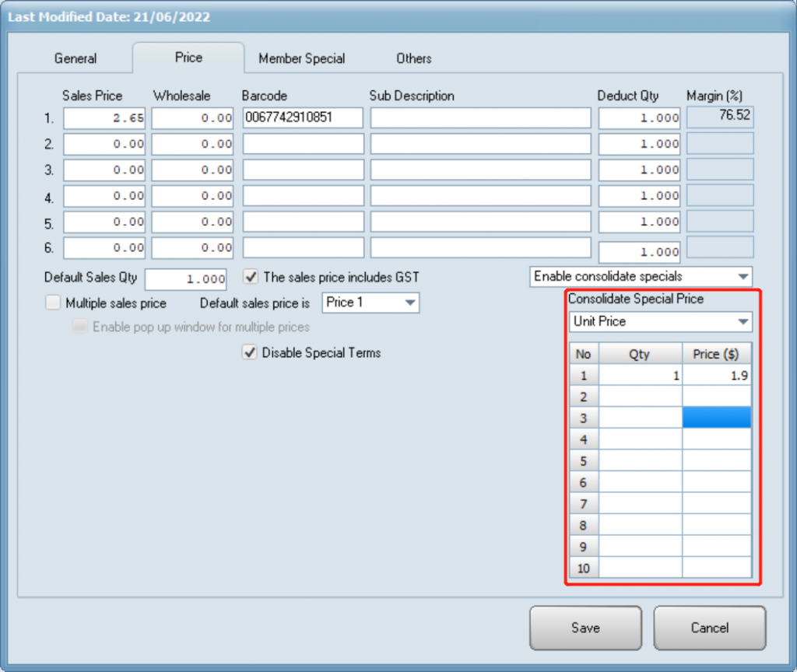Uncheck 'The sales price includes GST'
Viewport: 797px width, 672px height.
pos(251,277)
